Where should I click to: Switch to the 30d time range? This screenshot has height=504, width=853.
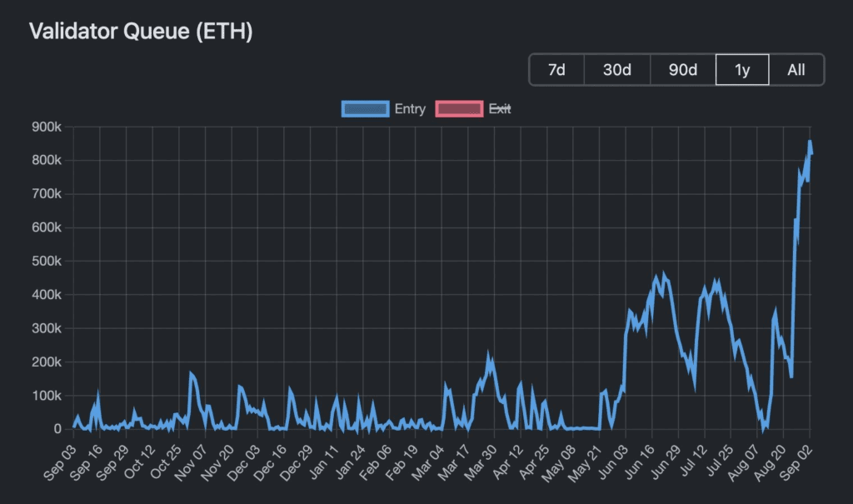pyautogui.click(x=616, y=70)
